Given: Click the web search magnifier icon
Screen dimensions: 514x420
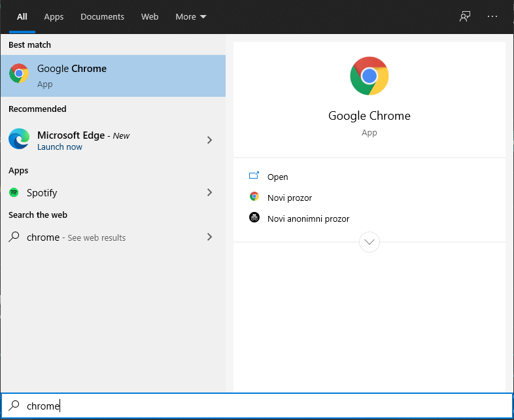Looking at the screenshot, I should pyautogui.click(x=14, y=237).
